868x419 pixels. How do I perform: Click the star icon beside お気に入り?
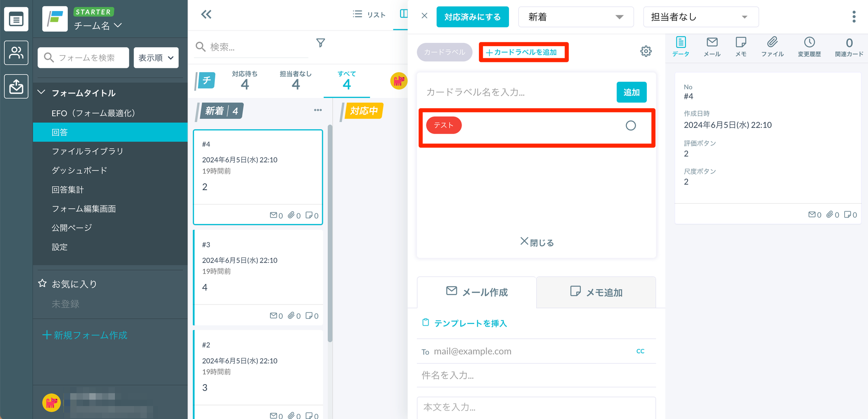click(42, 283)
